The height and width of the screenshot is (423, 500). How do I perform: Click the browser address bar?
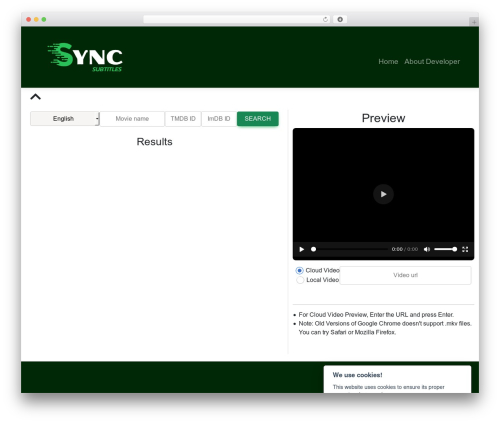237,19
